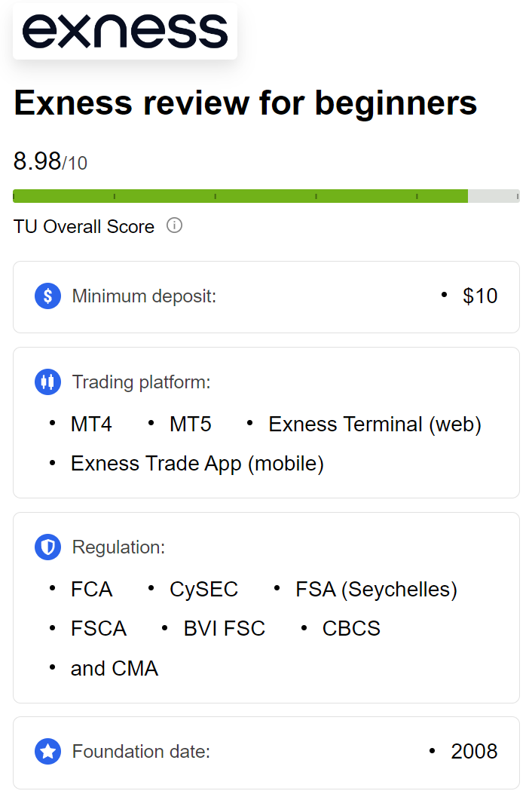Click the shield Regulation icon
Screen dimensions: 532x797
tap(47, 547)
